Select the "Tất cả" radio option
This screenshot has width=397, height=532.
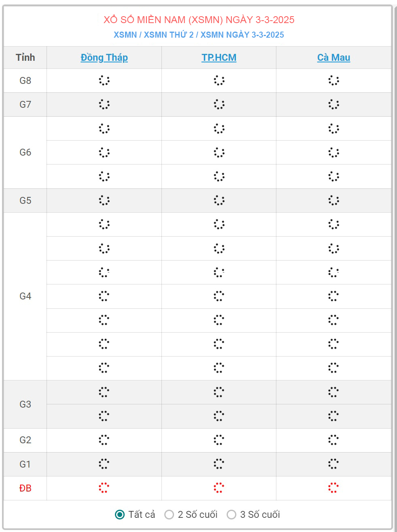(120, 515)
